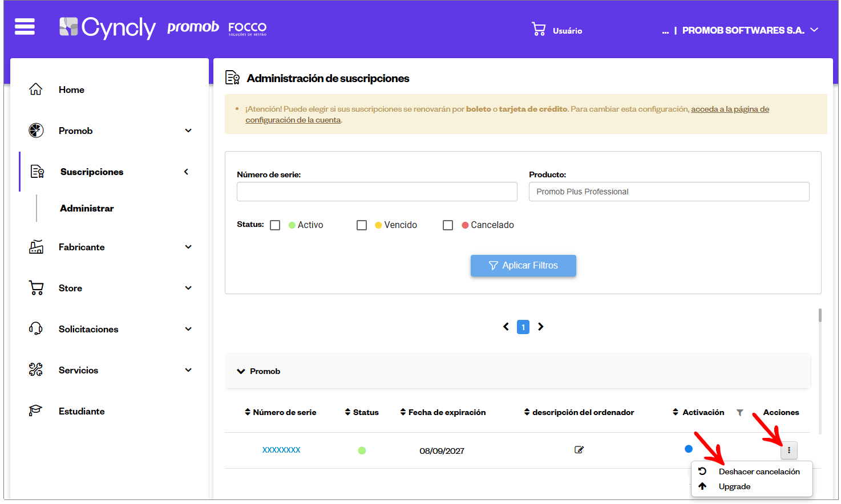Go to previous page arrow

[x=506, y=327]
